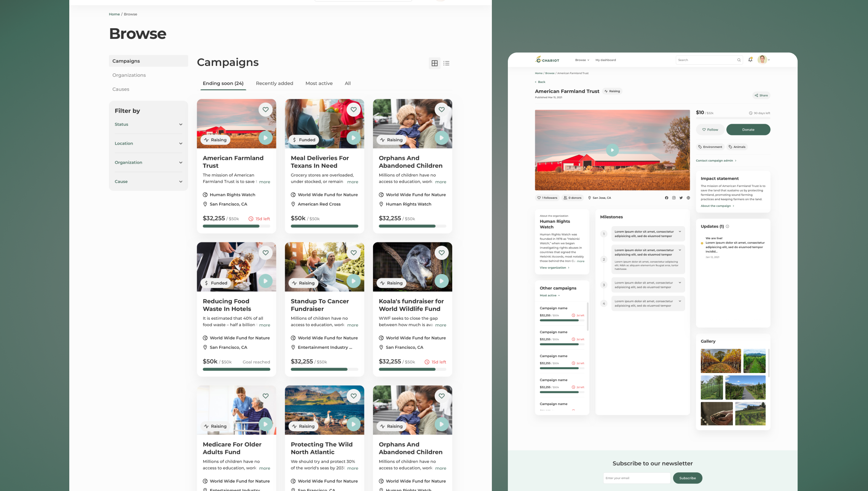Toggle heart on Reducing Food Waste card
Screen dimensions: 868x491
[x=265, y=253]
